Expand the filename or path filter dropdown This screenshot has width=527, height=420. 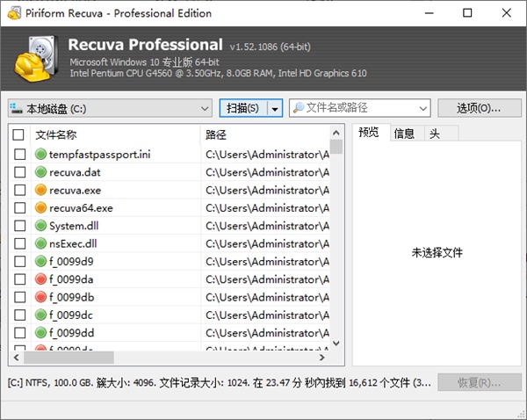[x=422, y=108]
